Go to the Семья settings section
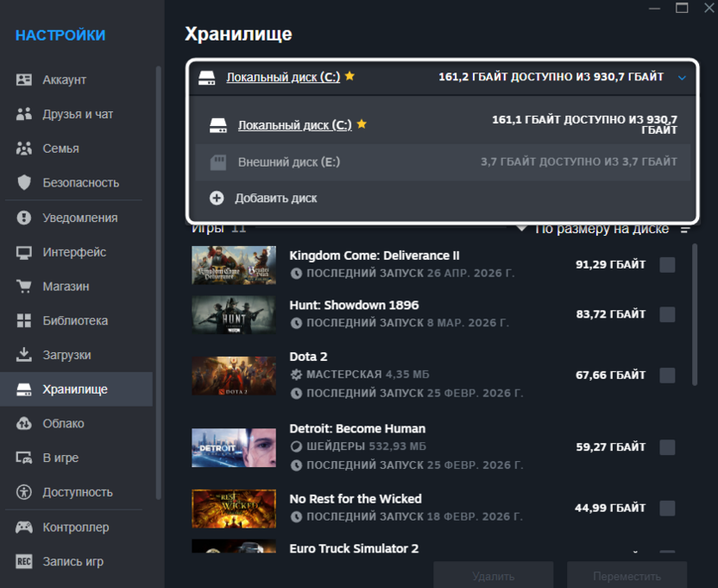This screenshot has width=718, height=588. coord(77,148)
